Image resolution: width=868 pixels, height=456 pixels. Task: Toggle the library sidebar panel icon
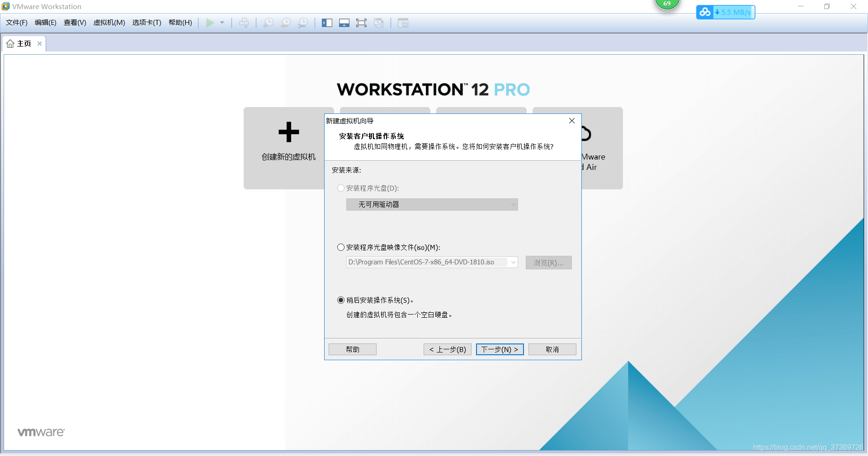coord(327,23)
